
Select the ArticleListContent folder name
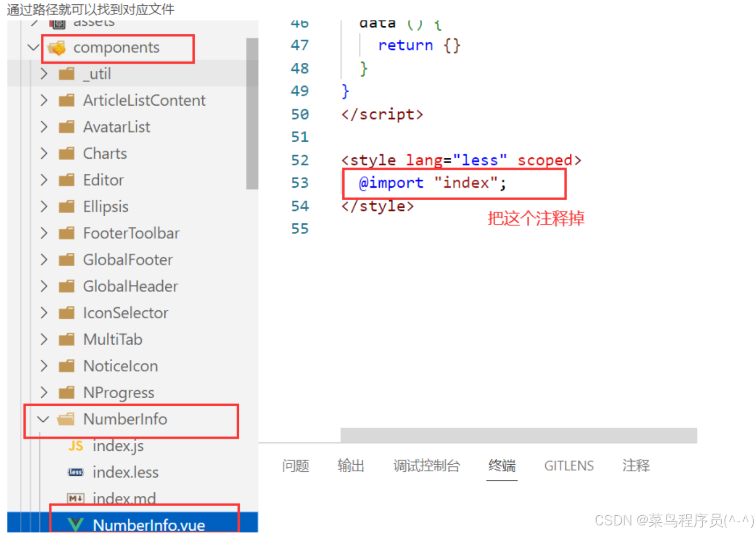(x=144, y=100)
